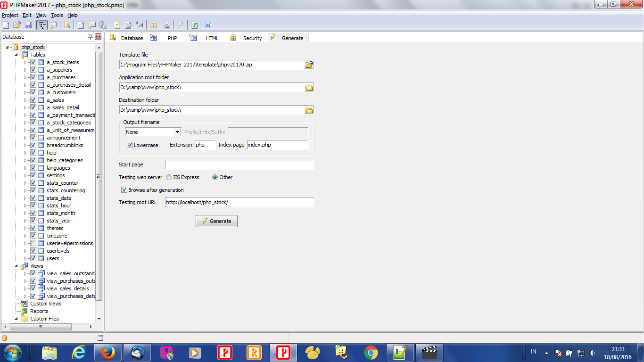Viewport: 644px width, 362px height.
Task: Check the userlevelpermissions table checkbox
Action: pos(33,243)
